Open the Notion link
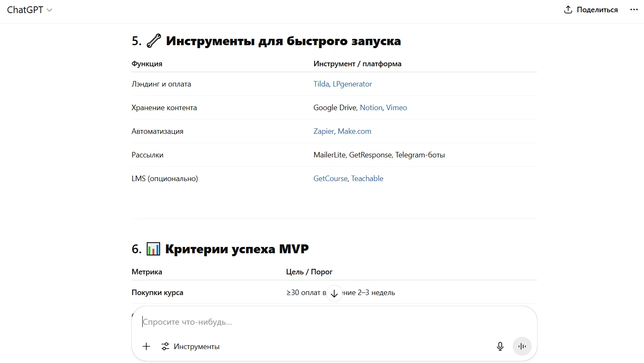 click(x=371, y=108)
